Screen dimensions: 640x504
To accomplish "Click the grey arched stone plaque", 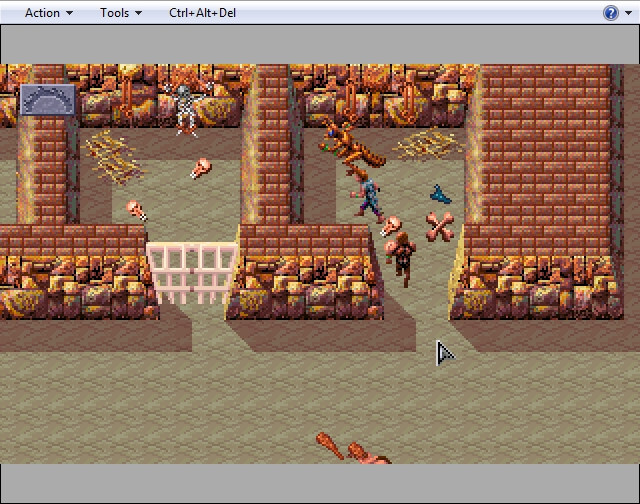I will (x=47, y=100).
